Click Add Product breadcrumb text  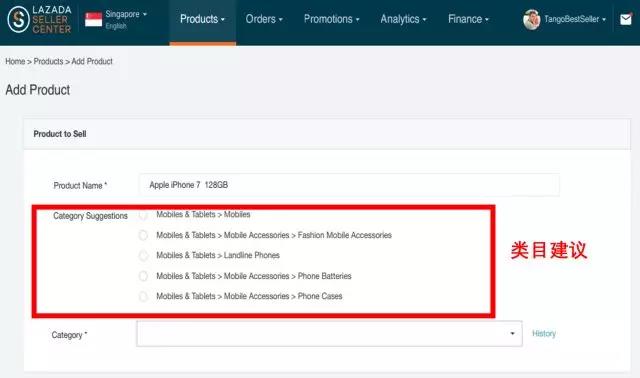pos(92,61)
